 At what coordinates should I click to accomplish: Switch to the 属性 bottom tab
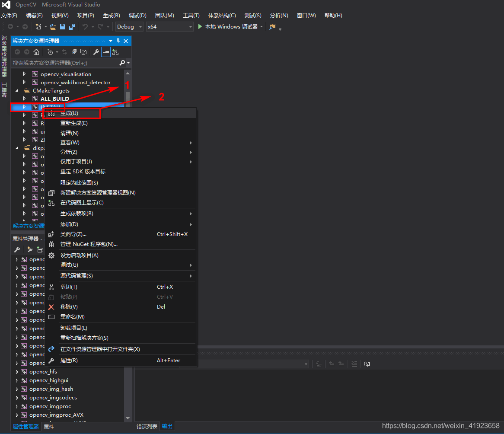click(49, 427)
